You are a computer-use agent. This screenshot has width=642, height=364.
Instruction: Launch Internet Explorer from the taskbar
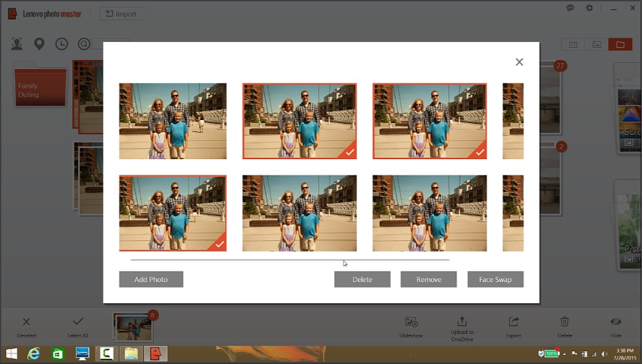tap(34, 353)
